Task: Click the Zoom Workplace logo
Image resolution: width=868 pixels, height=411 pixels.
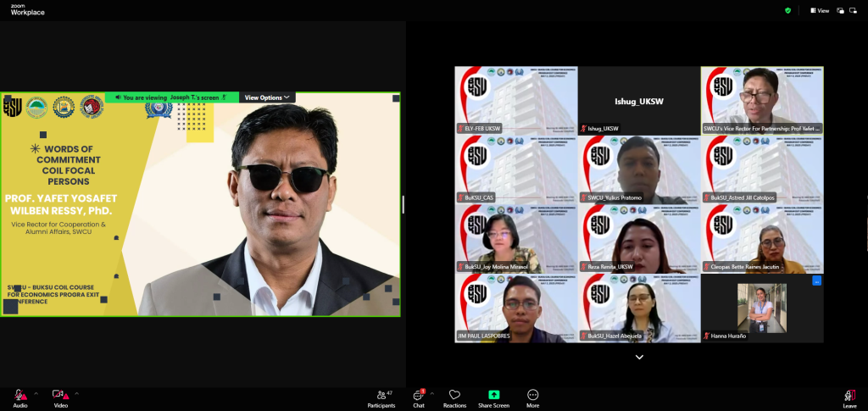Action: coord(28,10)
